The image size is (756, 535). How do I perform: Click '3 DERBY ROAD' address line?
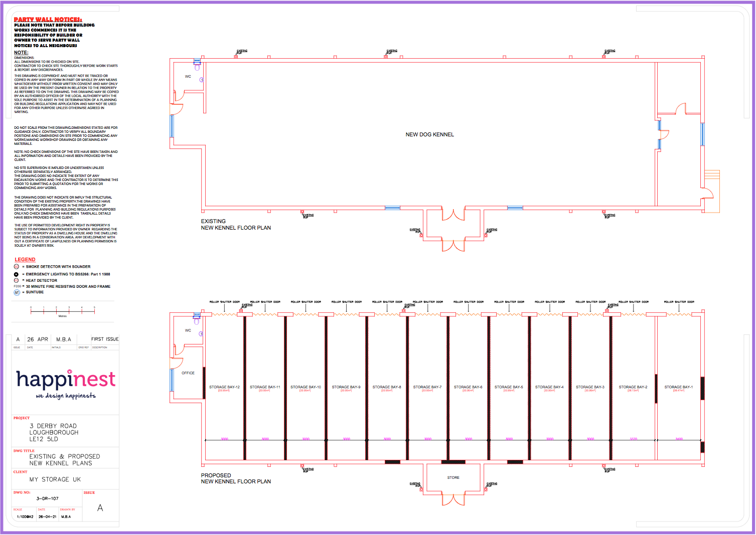[53, 426]
